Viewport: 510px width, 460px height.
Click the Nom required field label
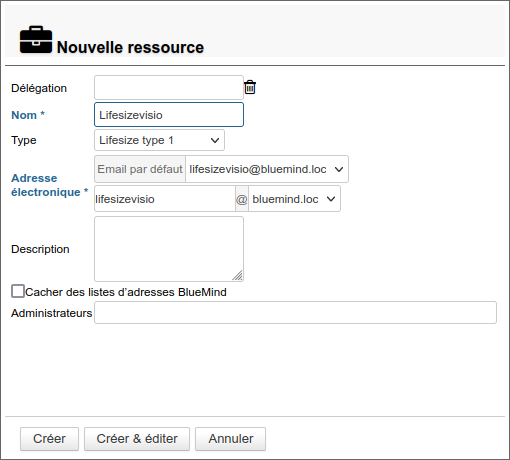pos(28,115)
